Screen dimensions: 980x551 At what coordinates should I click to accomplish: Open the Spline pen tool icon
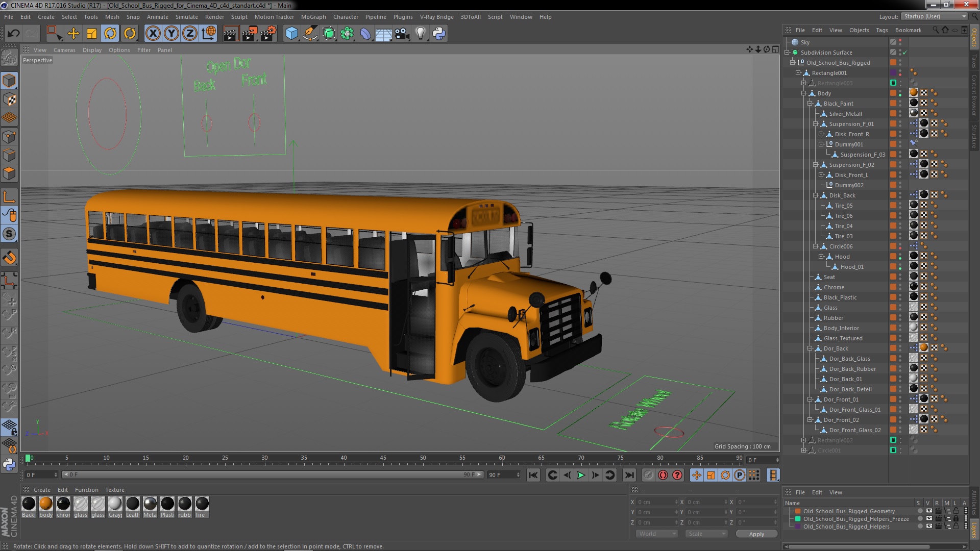310,34
